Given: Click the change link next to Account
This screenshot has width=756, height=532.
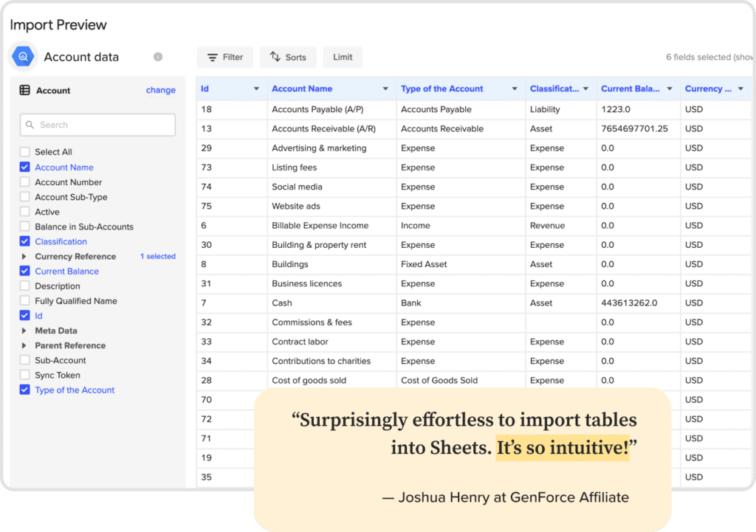Looking at the screenshot, I should pyautogui.click(x=160, y=90).
